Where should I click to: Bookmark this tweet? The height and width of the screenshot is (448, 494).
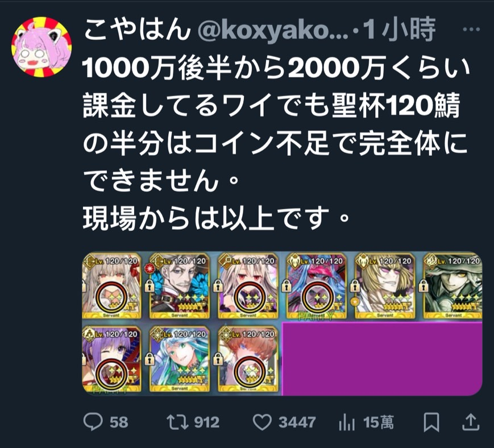pyautogui.click(x=431, y=422)
